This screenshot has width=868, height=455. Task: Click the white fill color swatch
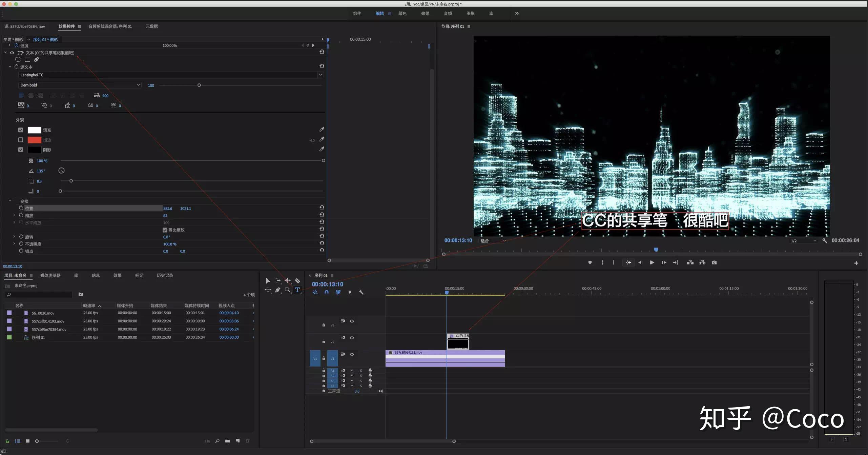click(34, 130)
